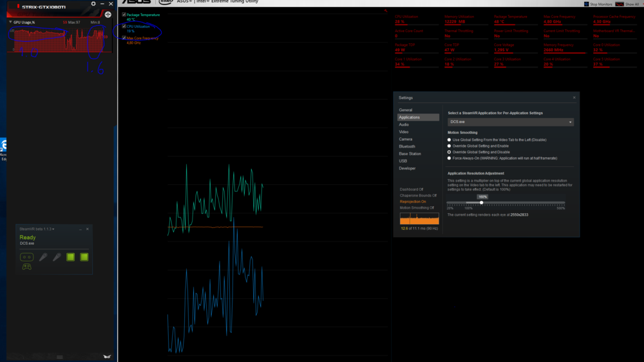Select Use Global Setting From Video Tab
Screen dimensions: 644x362
449,140
